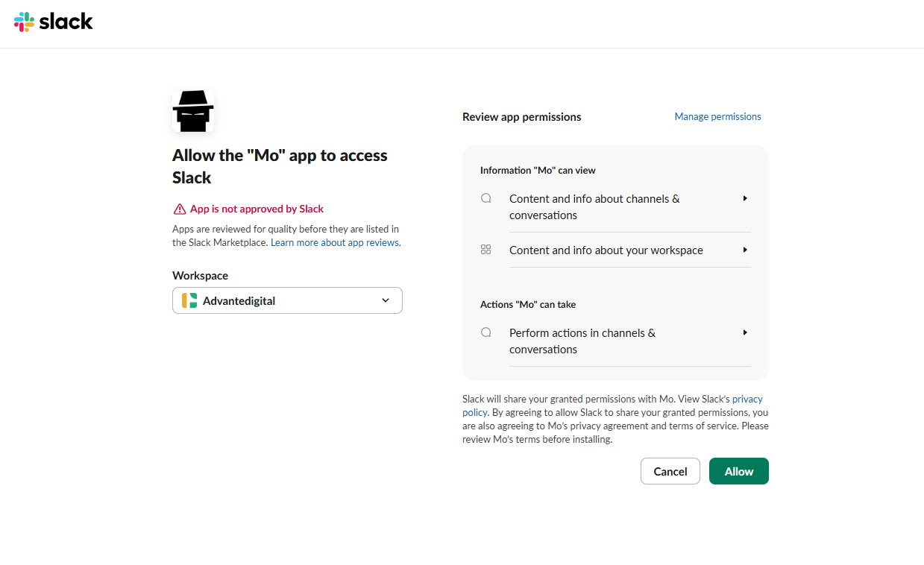Image resolution: width=924 pixels, height=565 pixels.
Task: Expand perform actions in channels permission
Action: coord(744,332)
